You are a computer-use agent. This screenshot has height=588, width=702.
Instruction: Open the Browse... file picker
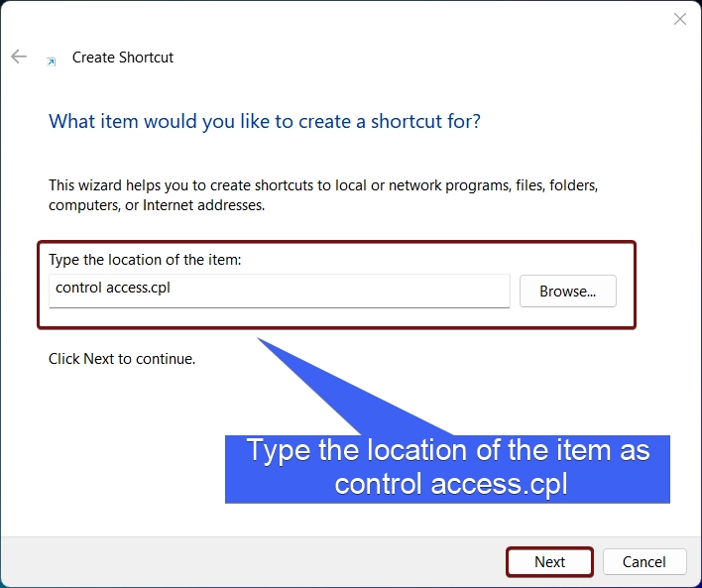click(568, 292)
